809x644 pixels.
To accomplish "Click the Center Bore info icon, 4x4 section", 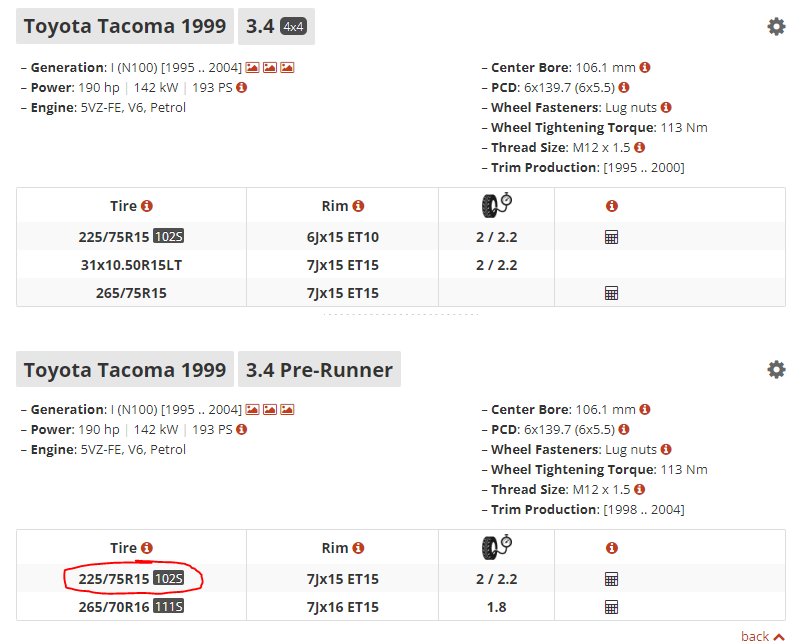I will (645, 67).
